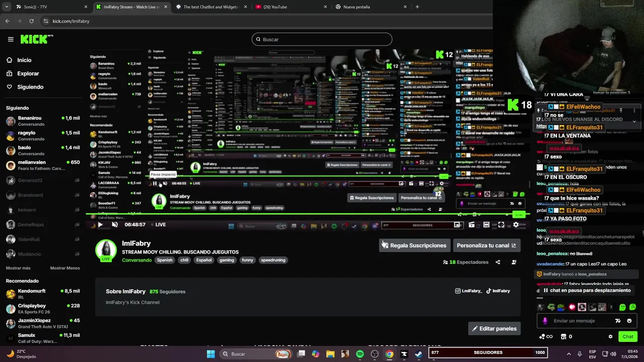Open the Kick hamburger menu

pyautogui.click(x=11, y=39)
